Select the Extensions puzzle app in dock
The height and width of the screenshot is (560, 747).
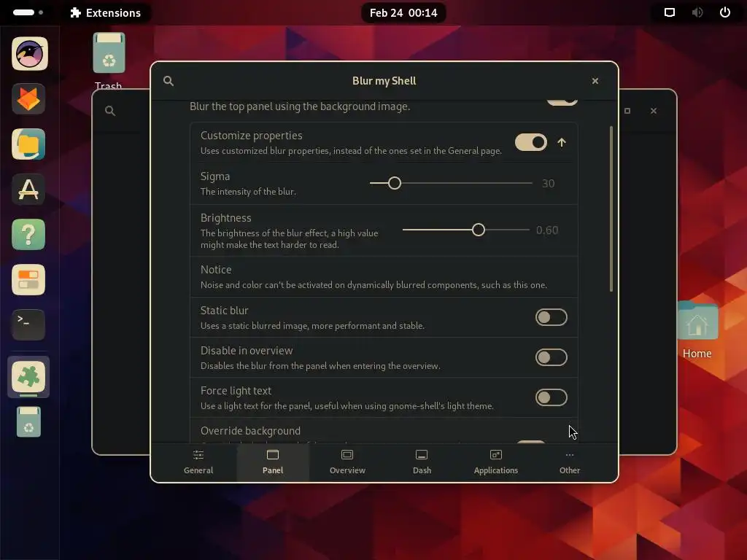point(28,376)
